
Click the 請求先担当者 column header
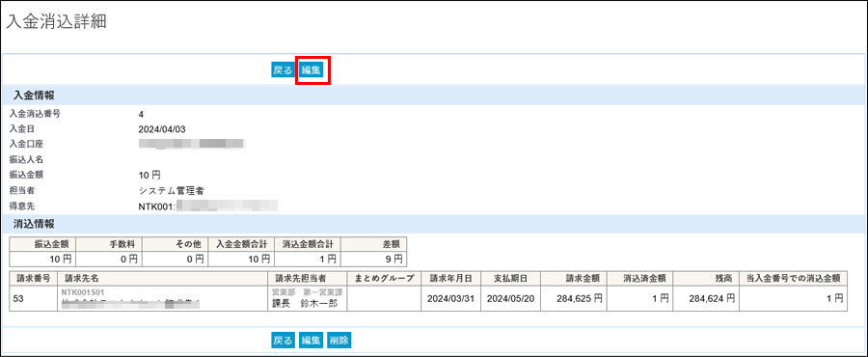pyautogui.click(x=308, y=279)
